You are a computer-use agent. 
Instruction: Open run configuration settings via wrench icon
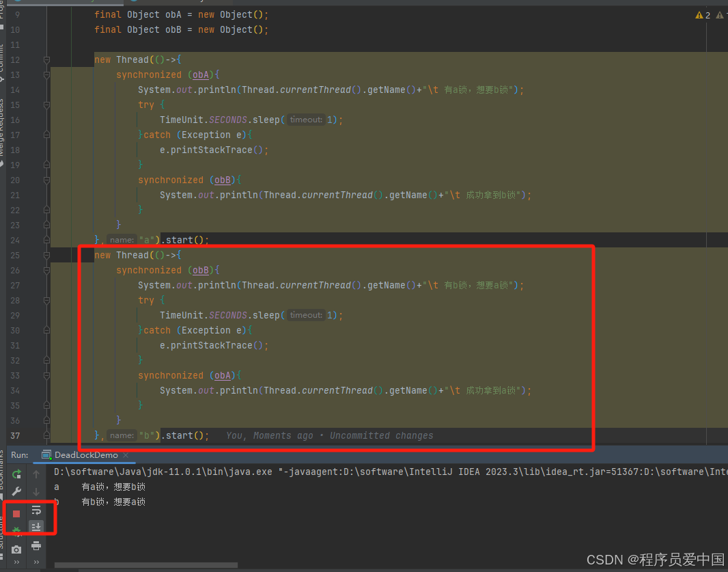pyautogui.click(x=16, y=491)
